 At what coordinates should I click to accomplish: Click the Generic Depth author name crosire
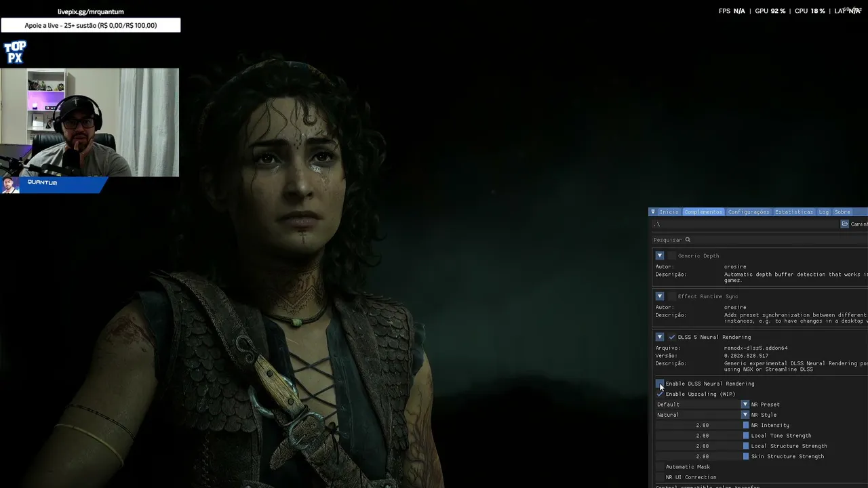click(735, 267)
